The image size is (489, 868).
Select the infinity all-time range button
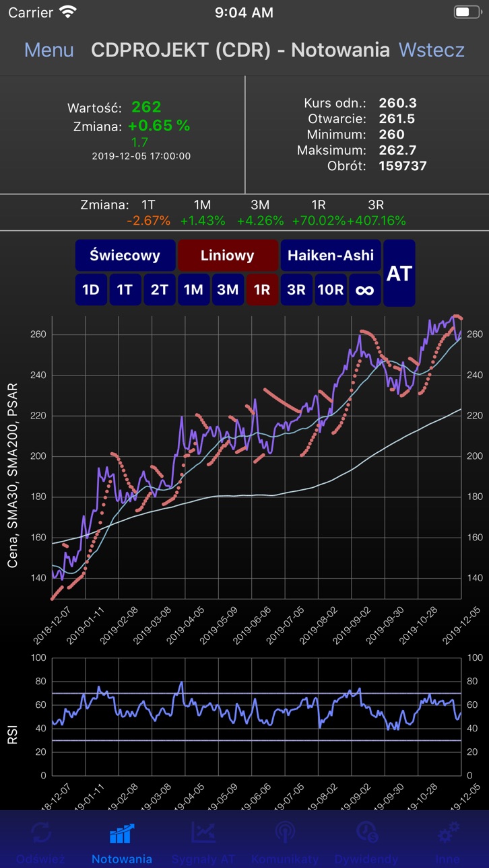pyautogui.click(x=365, y=290)
